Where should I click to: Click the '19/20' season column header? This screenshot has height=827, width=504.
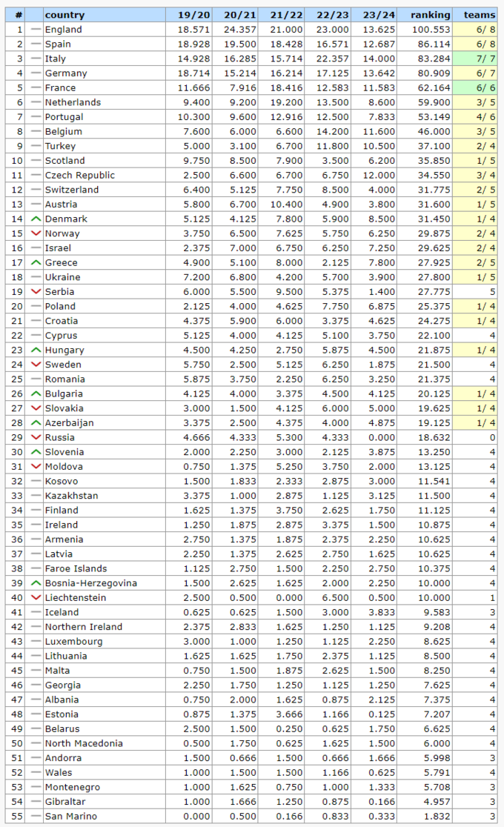[x=192, y=15]
